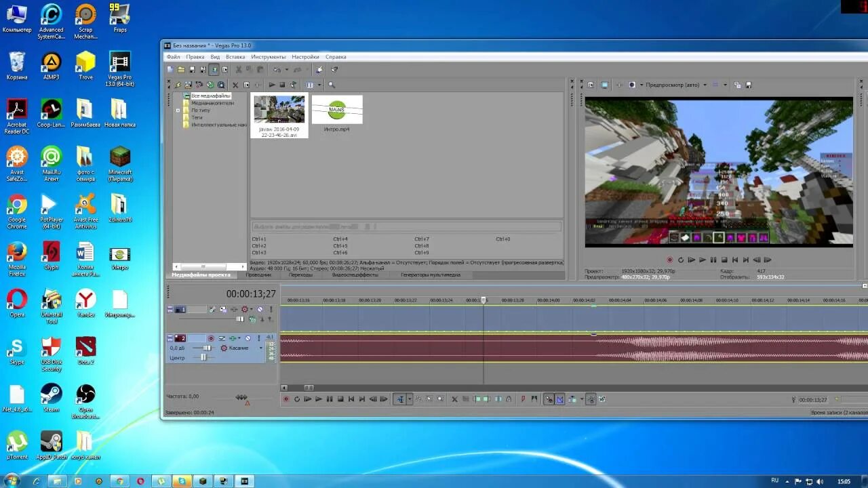This screenshot has height=488, width=868.
Task: Click Play in the timeline transport bar
Action: [318, 399]
